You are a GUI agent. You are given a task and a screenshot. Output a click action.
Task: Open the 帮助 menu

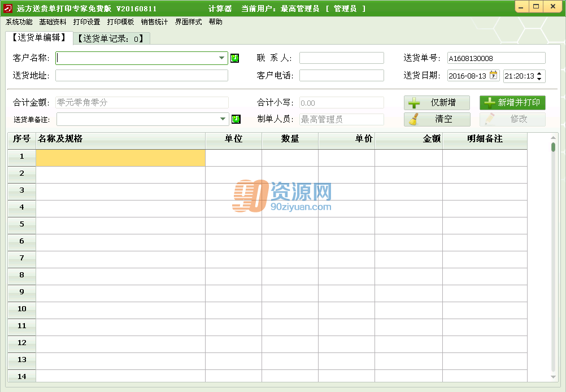pyautogui.click(x=216, y=22)
